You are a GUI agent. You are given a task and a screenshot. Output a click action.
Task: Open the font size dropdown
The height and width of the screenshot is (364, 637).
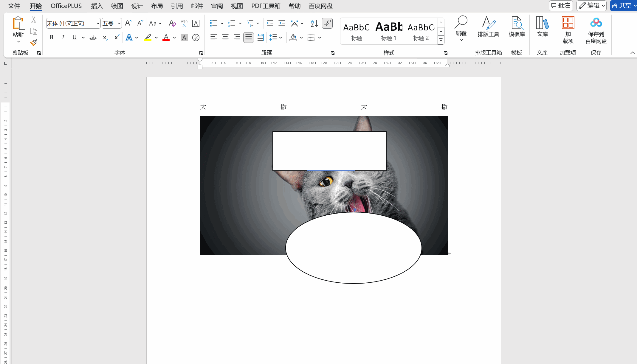pos(119,23)
